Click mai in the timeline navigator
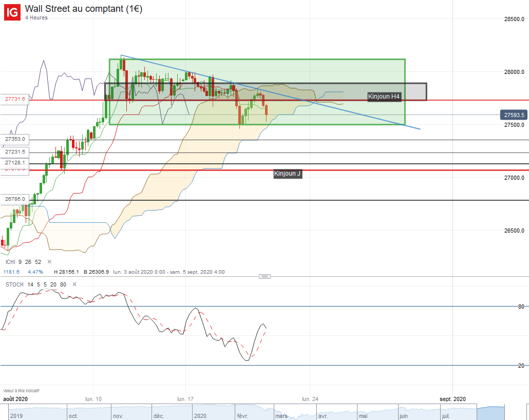The image size is (529, 420). coord(363,416)
